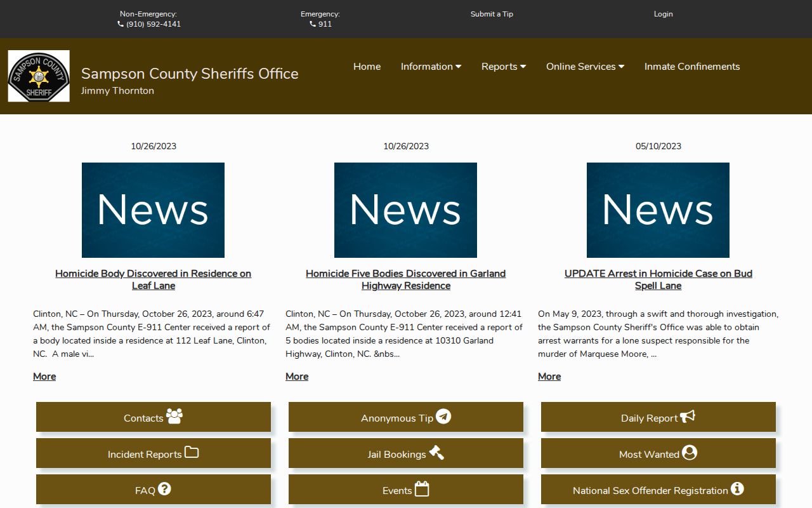
Task: Click the Jail Bookings gavel icon
Action: pos(436,452)
